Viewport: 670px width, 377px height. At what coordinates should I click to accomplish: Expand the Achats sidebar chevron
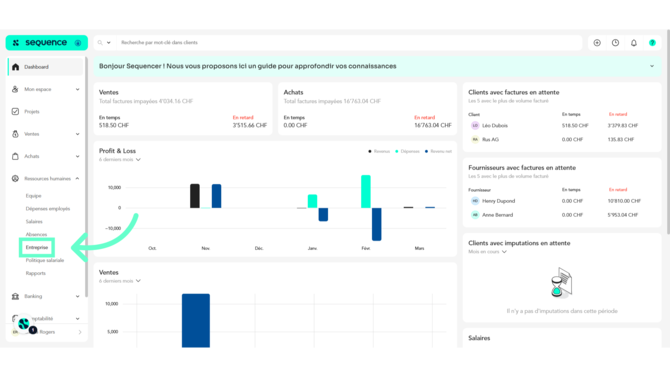[x=77, y=156]
